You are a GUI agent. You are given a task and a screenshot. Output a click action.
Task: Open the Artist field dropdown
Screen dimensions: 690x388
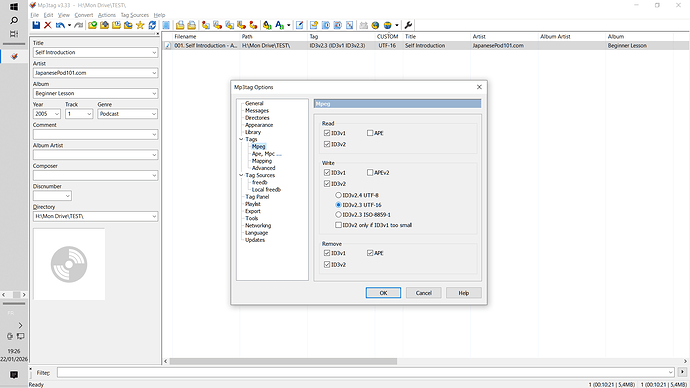click(154, 73)
